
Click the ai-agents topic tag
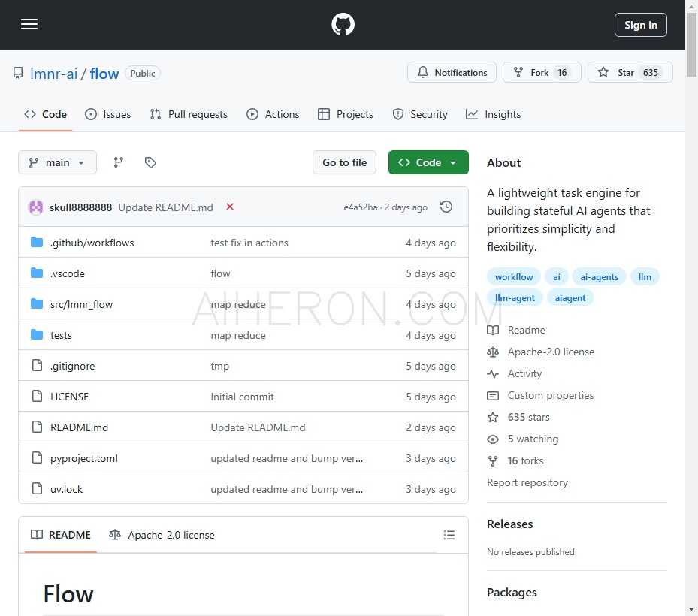(599, 277)
